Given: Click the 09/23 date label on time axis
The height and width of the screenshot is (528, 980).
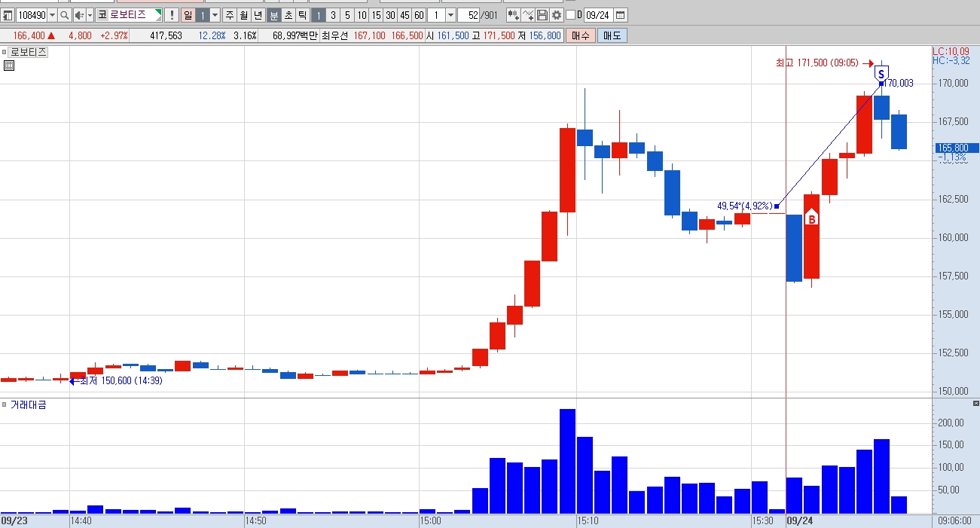Looking at the screenshot, I should coord(14,520).
